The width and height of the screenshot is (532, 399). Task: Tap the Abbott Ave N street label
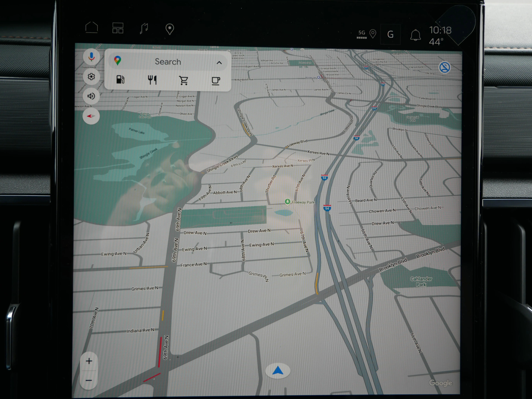coord(225,192)
